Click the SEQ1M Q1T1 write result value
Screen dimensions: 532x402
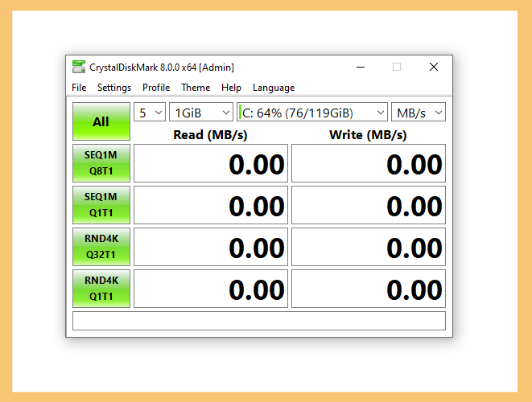coord(369,205)
